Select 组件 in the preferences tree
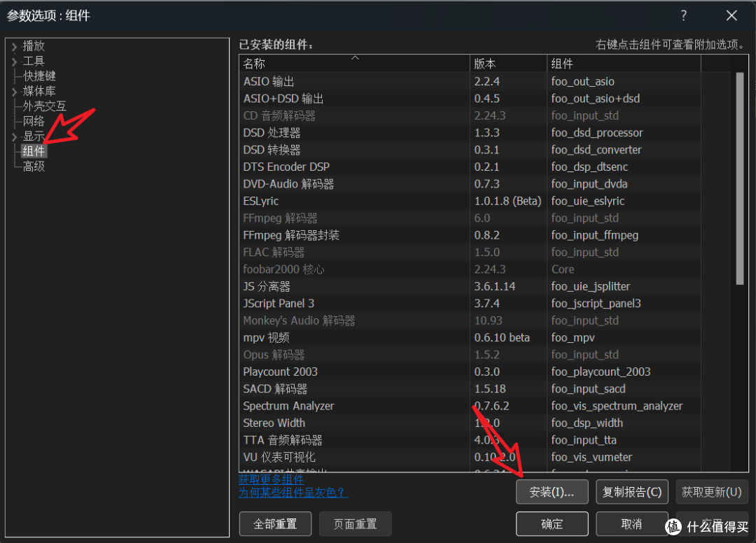Image resolution: width=756 pixels, height=543 pixels. [34, 151]
